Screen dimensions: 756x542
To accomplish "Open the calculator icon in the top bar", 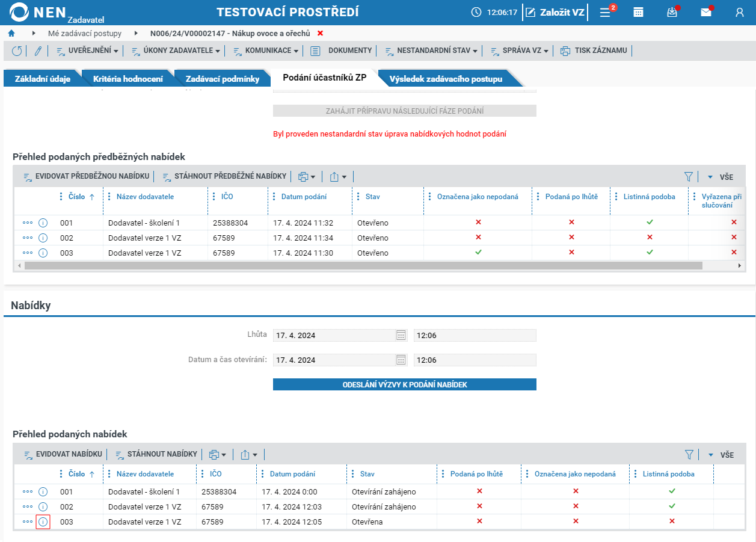I will click(639, 12).
